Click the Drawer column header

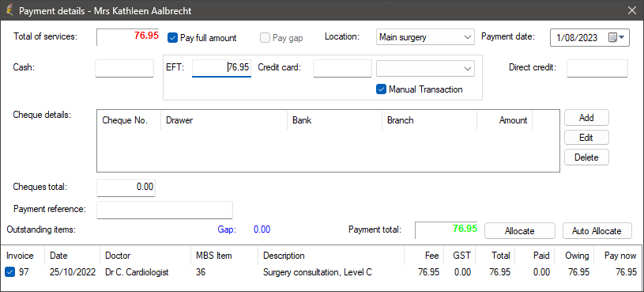(x=224, y=120)
